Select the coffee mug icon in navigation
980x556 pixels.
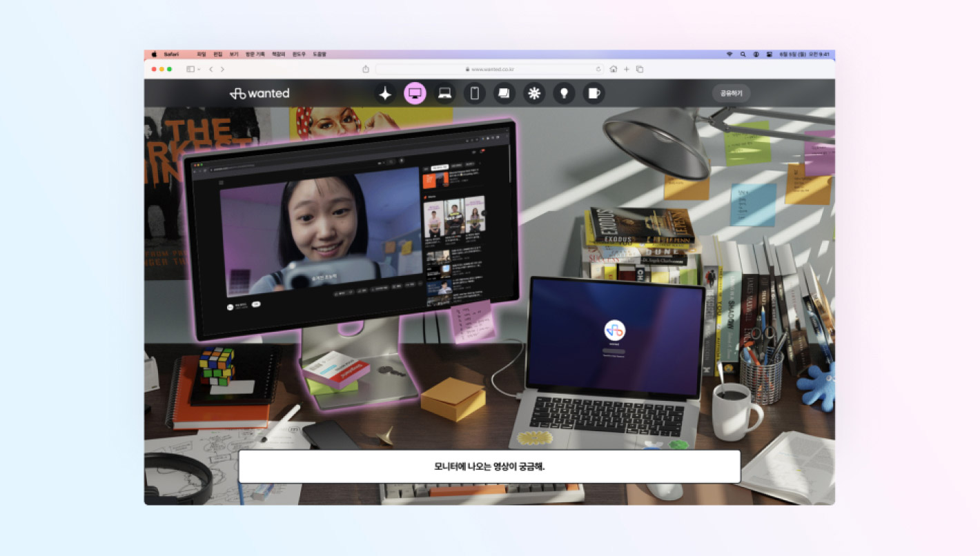594,93
